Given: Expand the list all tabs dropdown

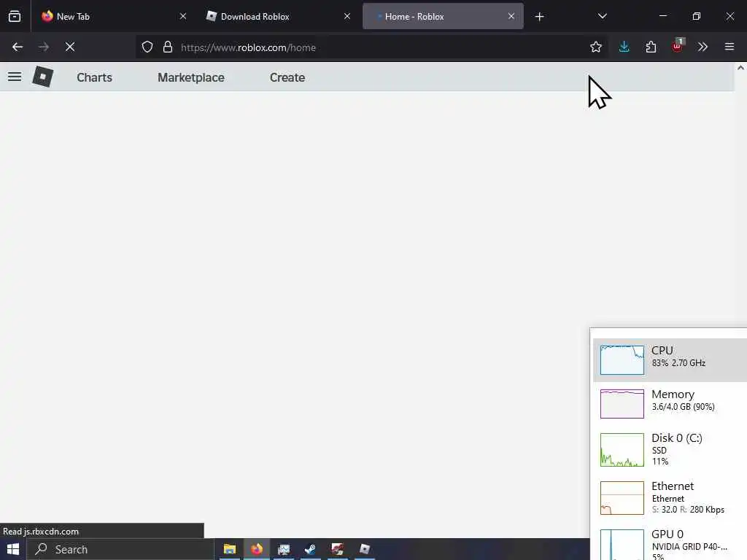Looking at the screenshot, I should (x=602, y=16).
